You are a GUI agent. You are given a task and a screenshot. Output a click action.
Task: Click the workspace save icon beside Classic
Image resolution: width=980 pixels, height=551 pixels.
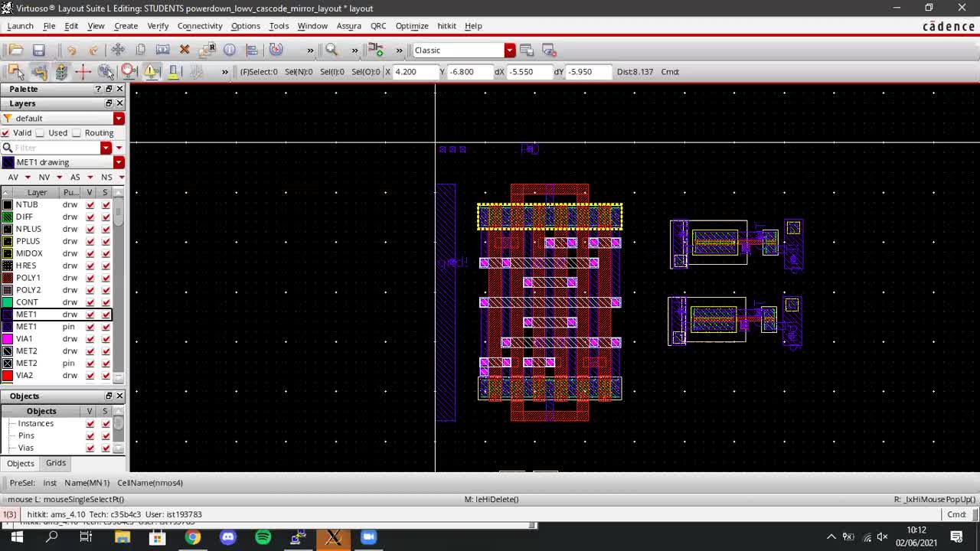coord(527,50)
